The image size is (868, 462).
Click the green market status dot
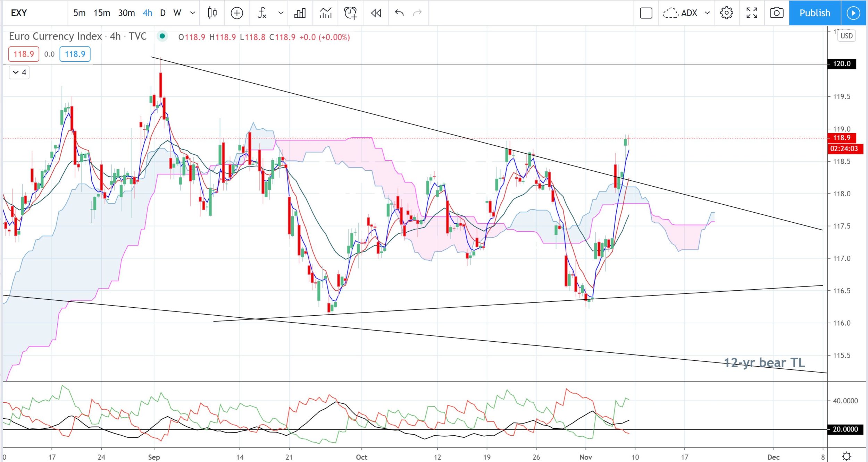[162, 36]
